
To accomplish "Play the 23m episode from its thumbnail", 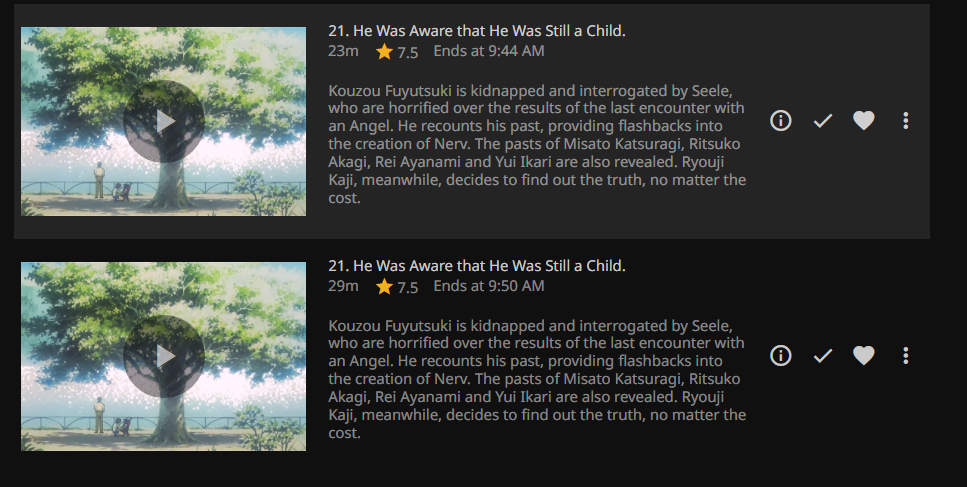I will 164,121.
